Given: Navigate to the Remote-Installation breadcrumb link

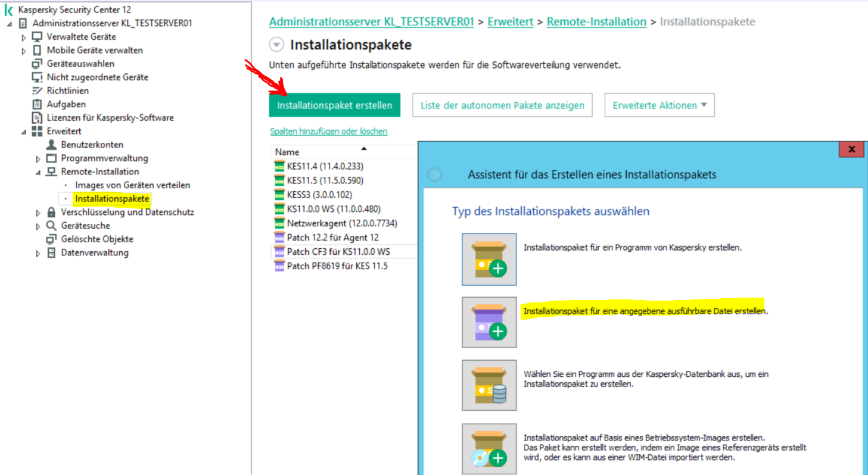Looking at the screenshot, I should pyautogui.click(x=596, y=22).
